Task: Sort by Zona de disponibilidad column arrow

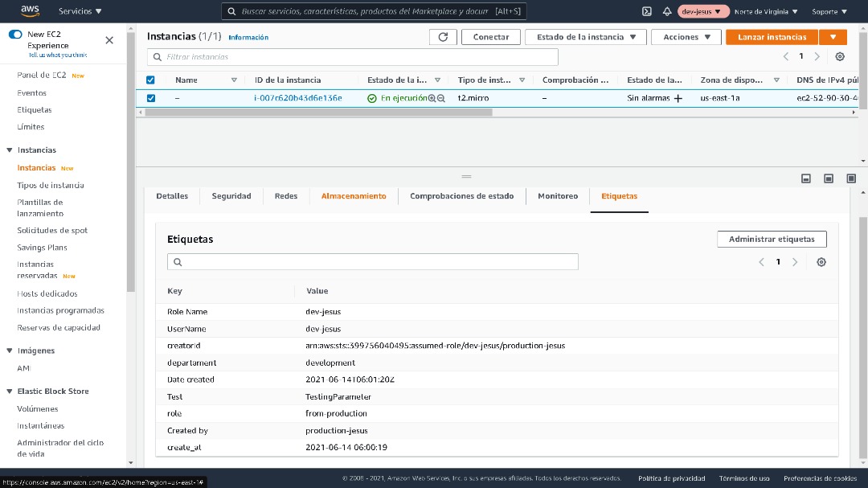Action: pyautogui.click(x=776, y=80)
